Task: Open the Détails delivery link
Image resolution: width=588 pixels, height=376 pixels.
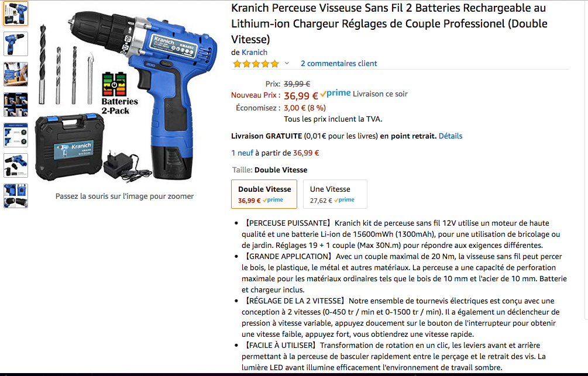Action: tap(451, 136)
